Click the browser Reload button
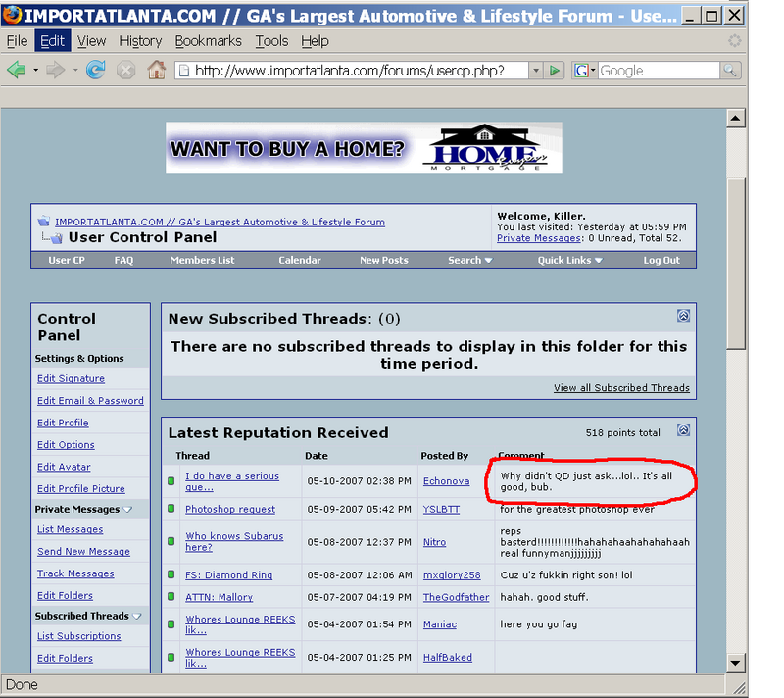Image resolution: width=784 pixels, height=698 pixels. click(96, 71)
